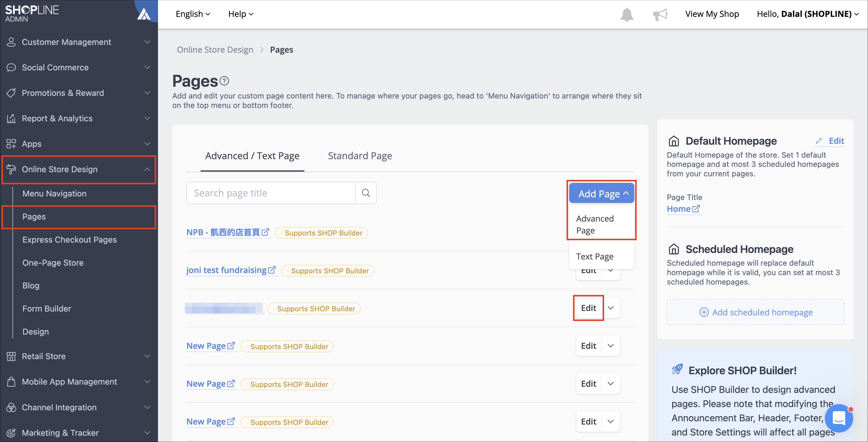Open the live chat support bubble
Viewport: 868px width, 442px height.
pyautogui.click(x=839, y=418)
